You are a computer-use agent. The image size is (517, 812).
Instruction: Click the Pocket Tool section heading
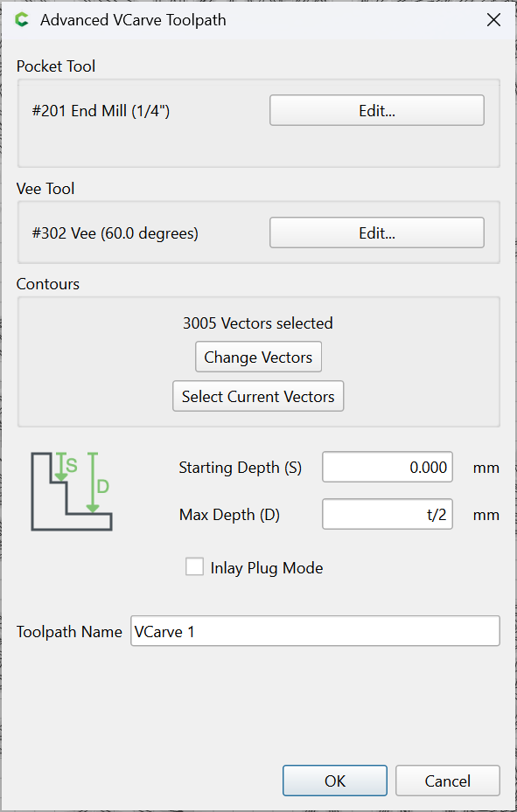pyautogui.click(x=56, y=66)
